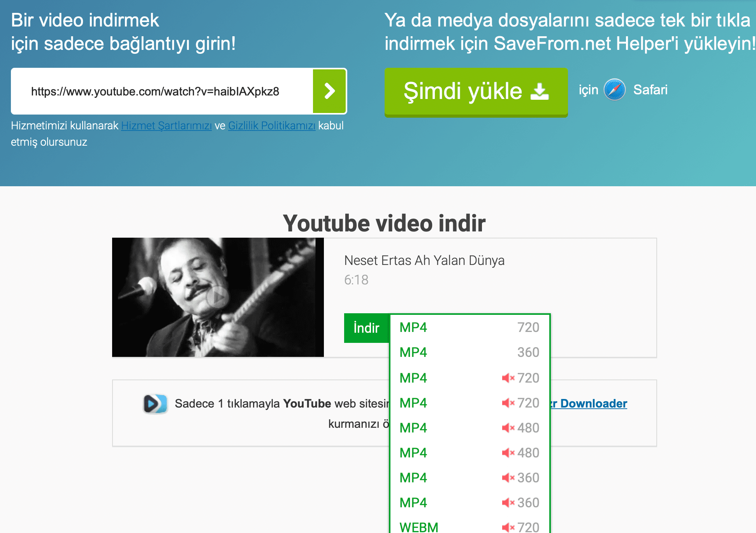Image resolution: width=756 pixels, height=533 pixels.
Task: Click the Neset Ertas video thumbnail
Action: click(x=218, y=297)
